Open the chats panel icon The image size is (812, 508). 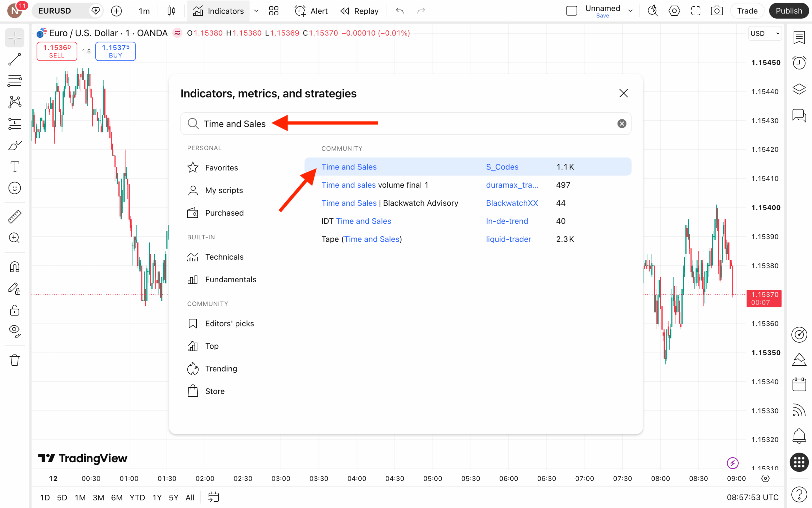(x=799, y=115)
